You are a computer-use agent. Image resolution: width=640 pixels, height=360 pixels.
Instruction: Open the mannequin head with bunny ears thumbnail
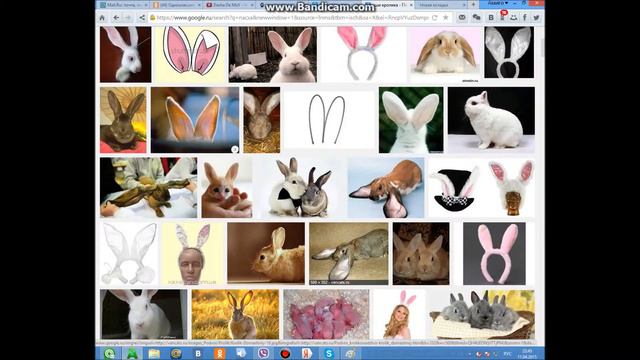(x=192, y=253)
